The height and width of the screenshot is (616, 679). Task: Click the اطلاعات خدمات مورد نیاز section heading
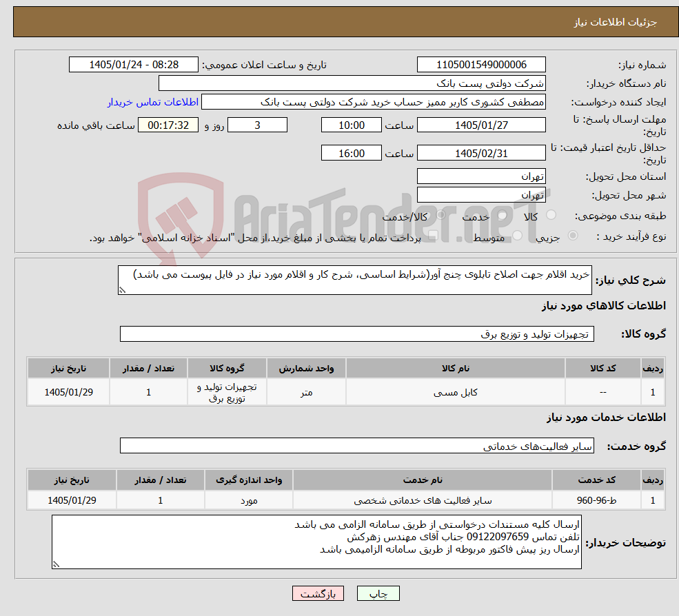pyautogui.click(x=606, y=418)
